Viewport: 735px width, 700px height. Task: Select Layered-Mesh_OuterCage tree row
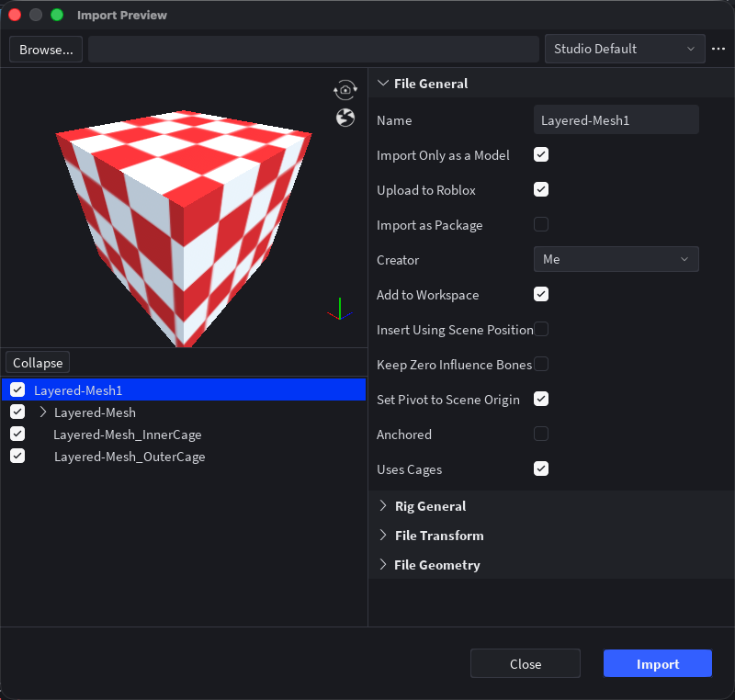point(184,457)
